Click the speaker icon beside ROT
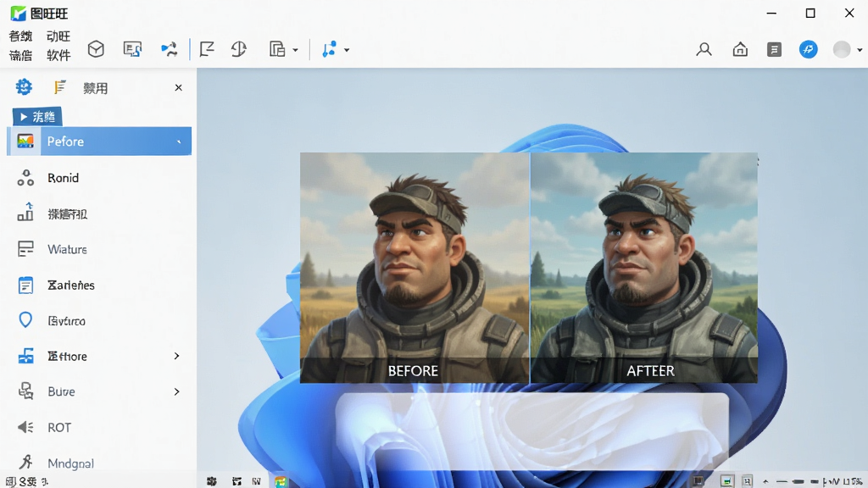The width and height of the screenshot is (868, 488). 25,427
